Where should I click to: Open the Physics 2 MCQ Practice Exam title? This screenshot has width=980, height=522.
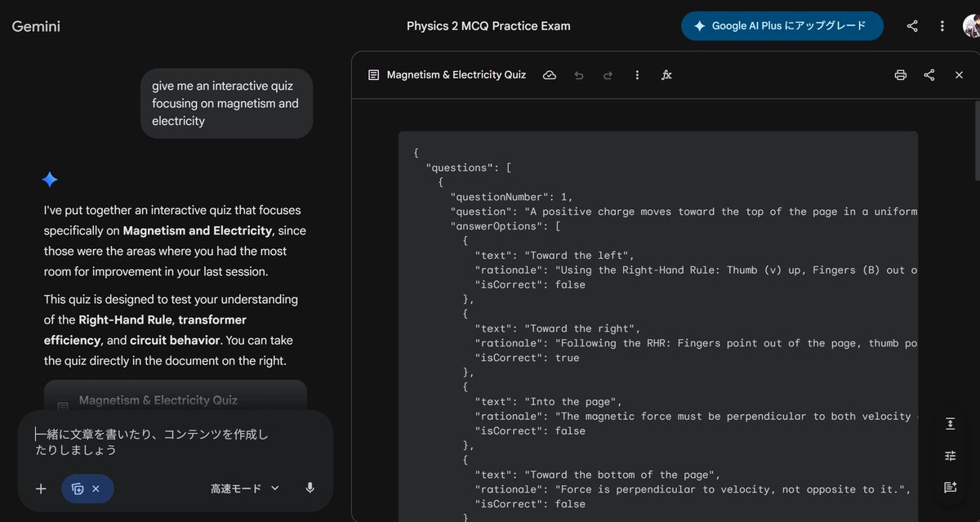(x=488, y=26)
